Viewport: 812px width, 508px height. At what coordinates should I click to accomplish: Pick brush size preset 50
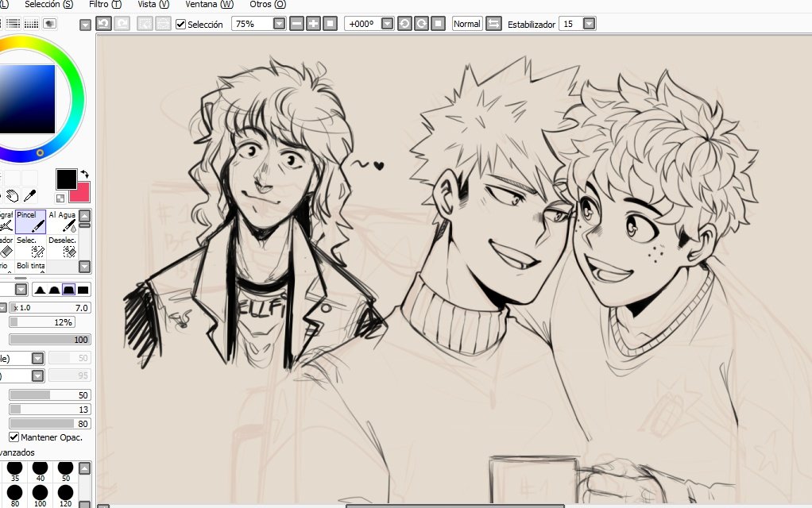66,471
